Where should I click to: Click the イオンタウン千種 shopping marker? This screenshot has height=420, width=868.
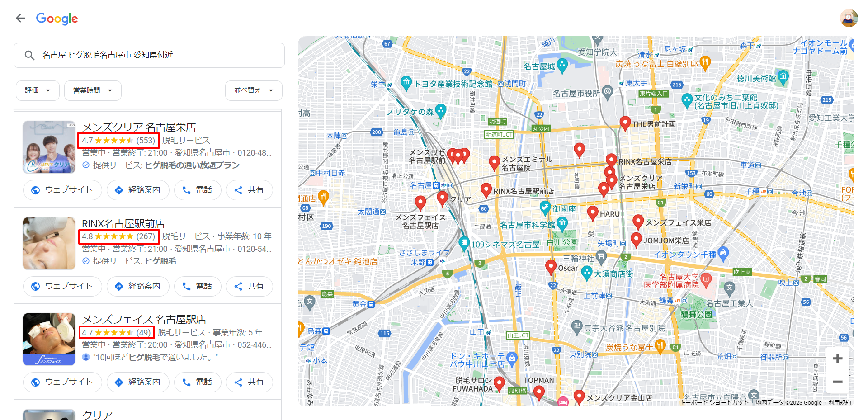coord(723,254)
